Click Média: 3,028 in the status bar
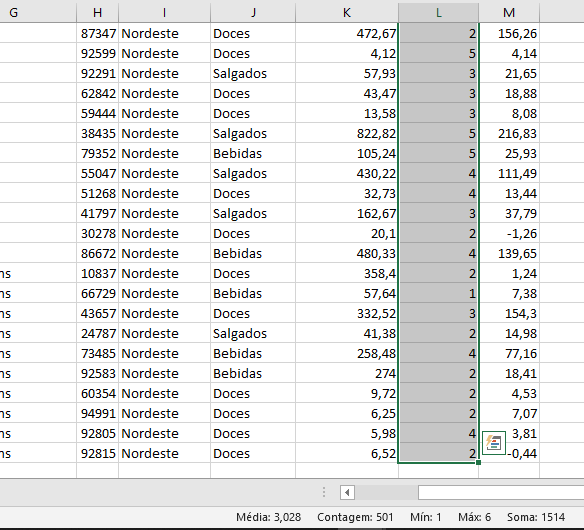This screenshot has width=584, height=530. click(269, 517)
